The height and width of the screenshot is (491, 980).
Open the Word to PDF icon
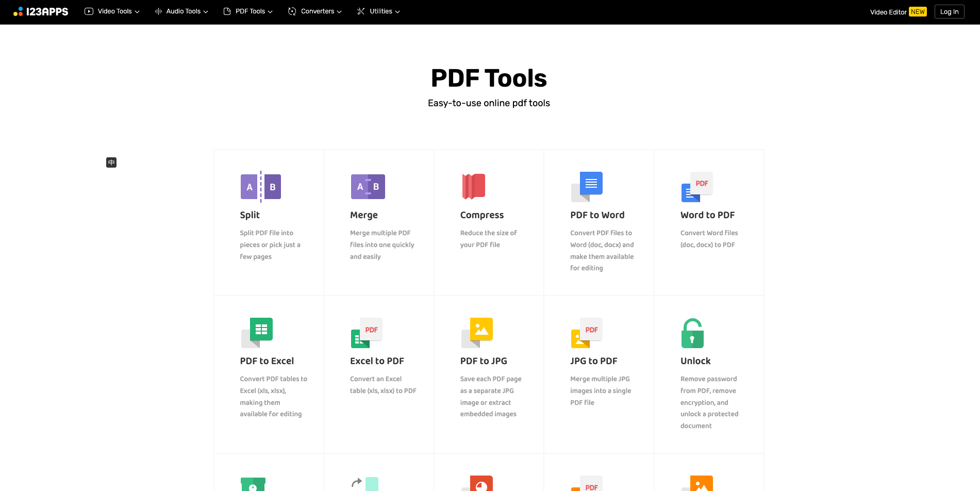pos(696,186)
